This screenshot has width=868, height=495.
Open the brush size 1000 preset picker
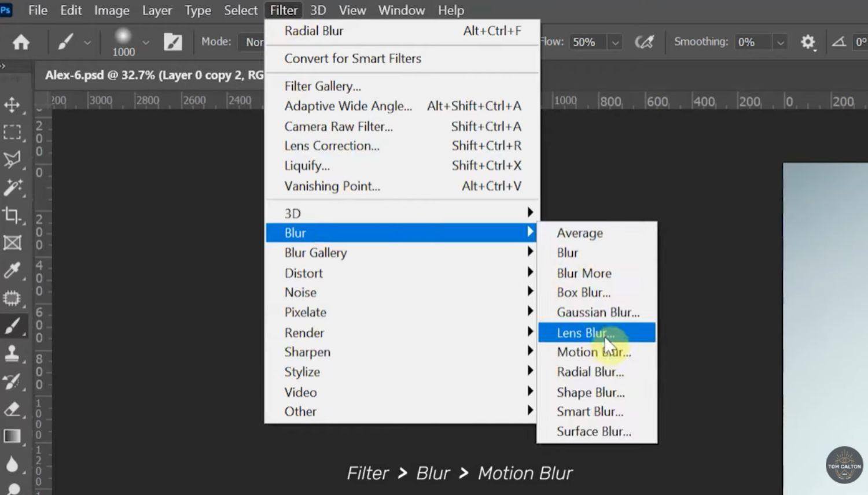(123, 42)
